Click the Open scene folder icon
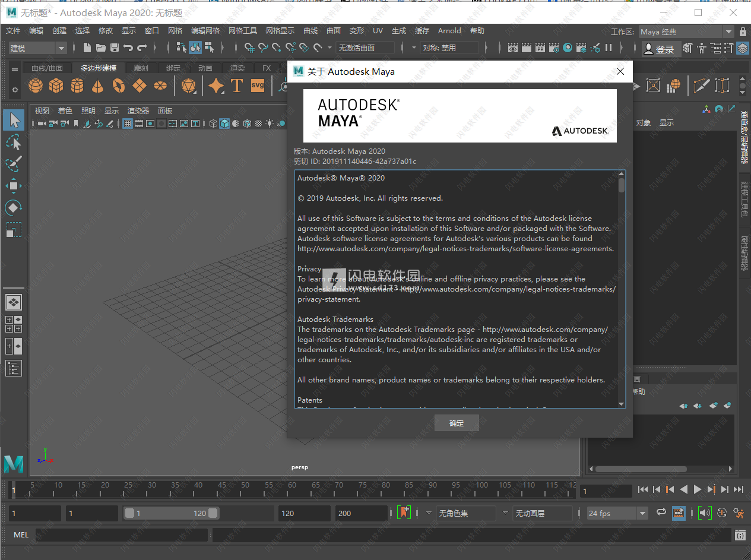 101,48
